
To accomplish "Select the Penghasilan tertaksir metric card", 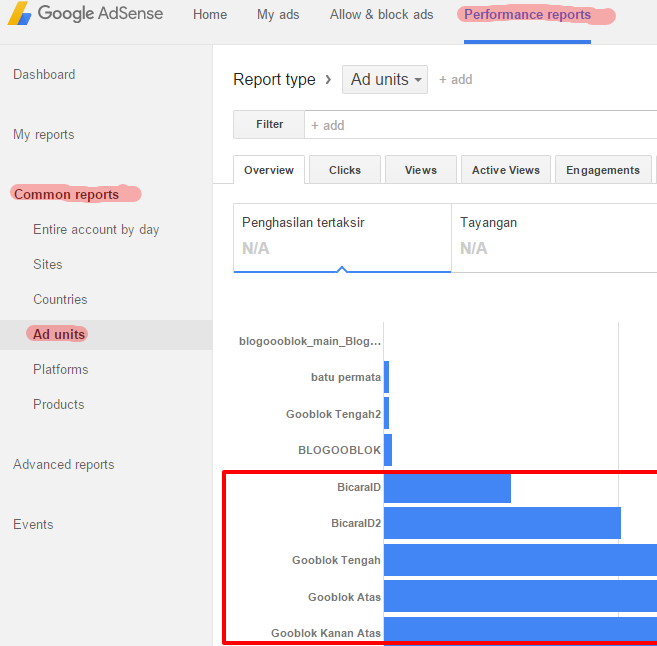I will tap(342, 238).
